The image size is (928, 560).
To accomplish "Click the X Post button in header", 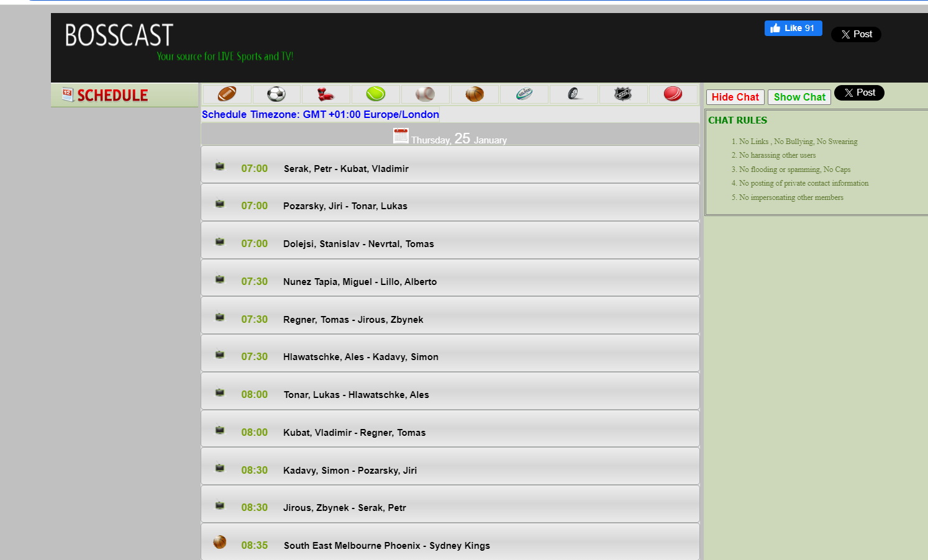I will (x=856, y=34).
